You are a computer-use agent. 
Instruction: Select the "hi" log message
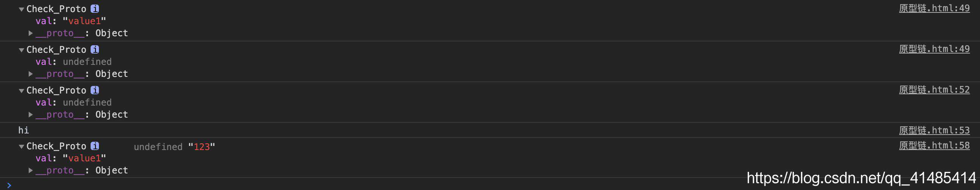(23, 130)
